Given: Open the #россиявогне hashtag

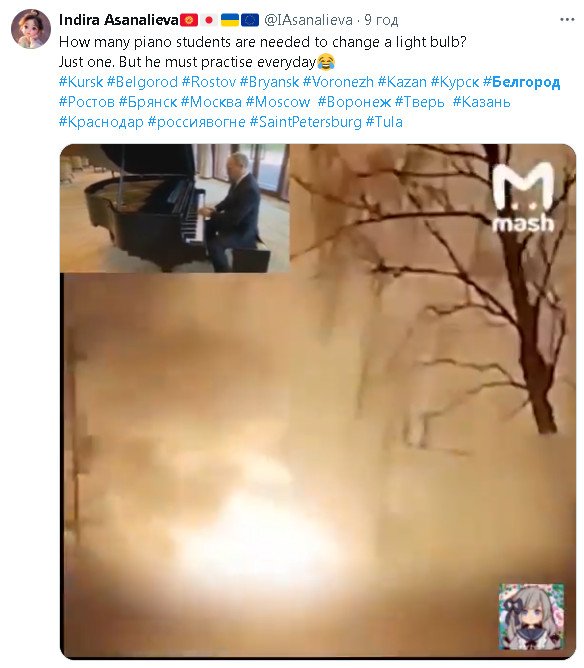Looking at the screenshot, I should 196,122.
